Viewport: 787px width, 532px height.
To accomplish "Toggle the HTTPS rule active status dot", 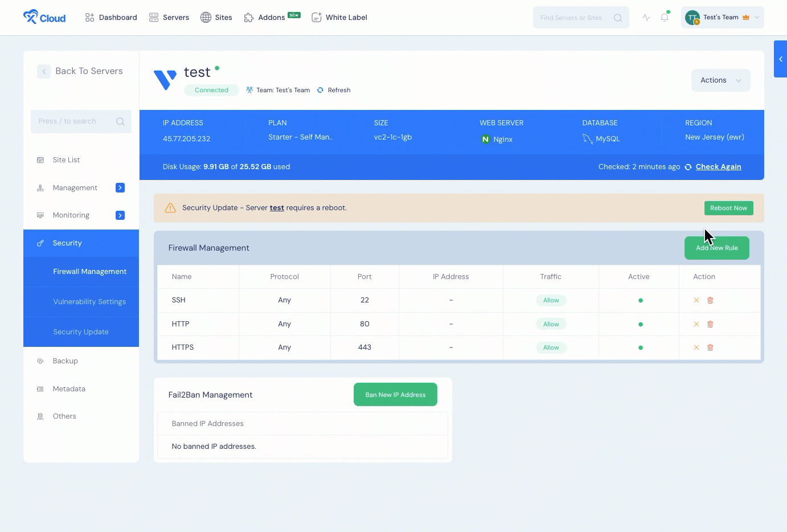I will [641, 347].
